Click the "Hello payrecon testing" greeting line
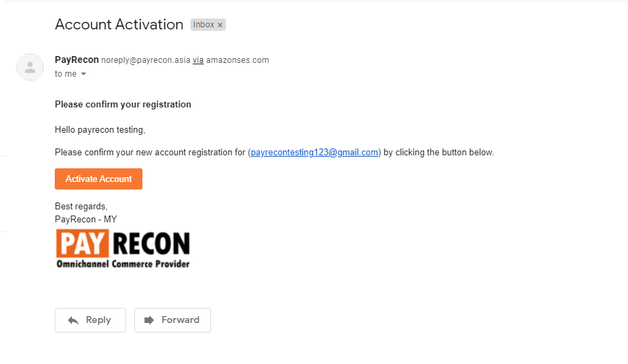 [x=100, y=130]
